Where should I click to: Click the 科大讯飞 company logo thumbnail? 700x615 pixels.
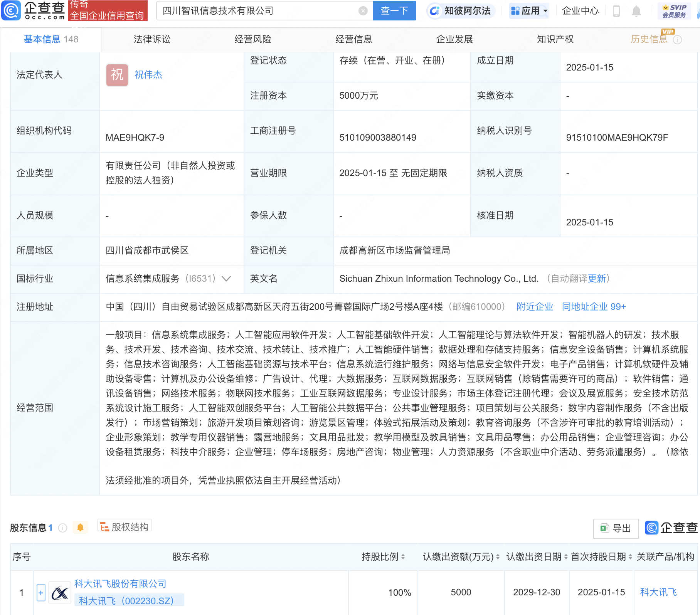[x=59, y=593]
